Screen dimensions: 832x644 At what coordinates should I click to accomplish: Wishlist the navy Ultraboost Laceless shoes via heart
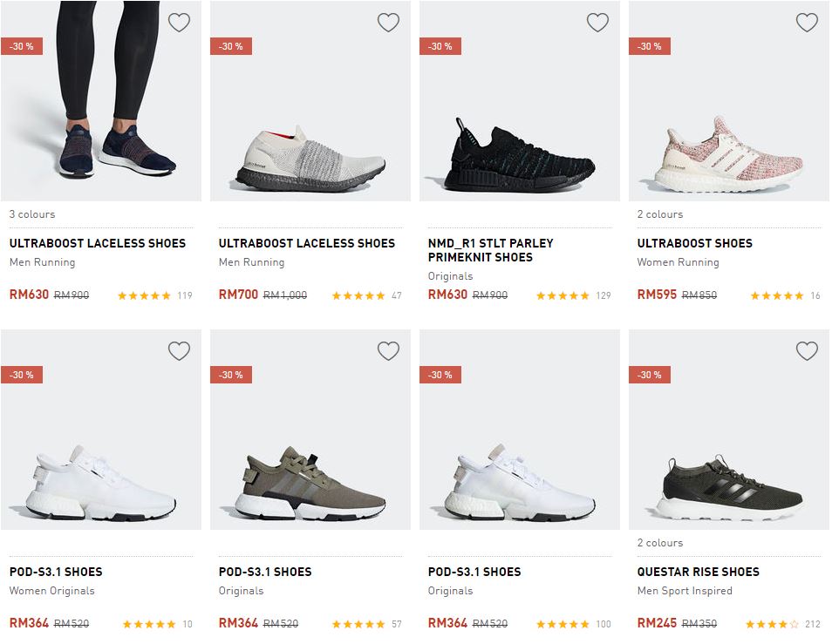179,23
